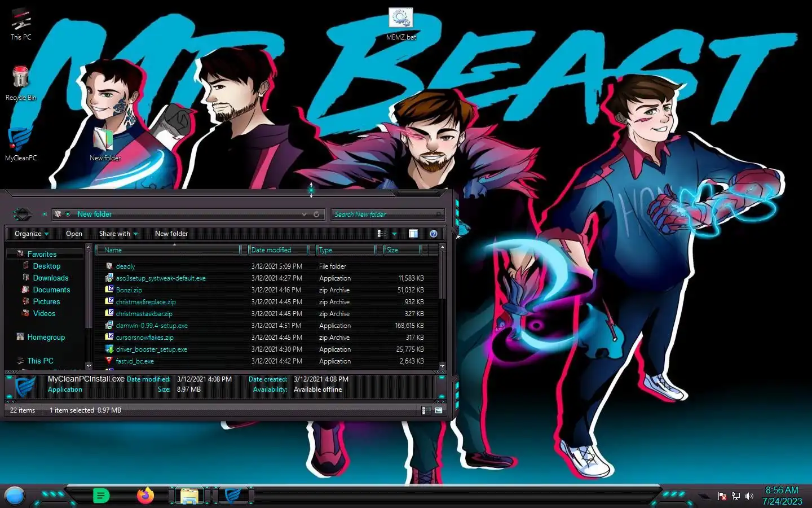This screenshot has height=508, width=812.
Task: Open the Start orb button
Action: pyautogui.click(x=15, y=496)
